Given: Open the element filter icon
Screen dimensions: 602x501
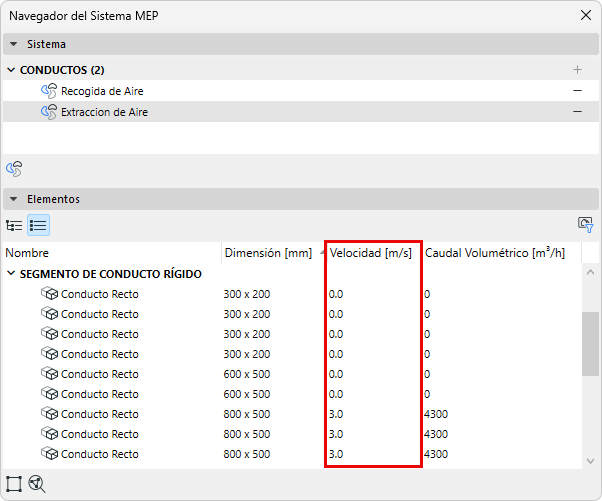Looking at the screenshot, I should [585, 225].
